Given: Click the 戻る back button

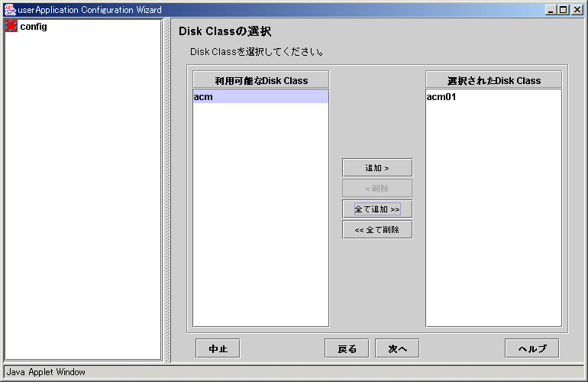Looking at the screenshot, I should [347, 348].
